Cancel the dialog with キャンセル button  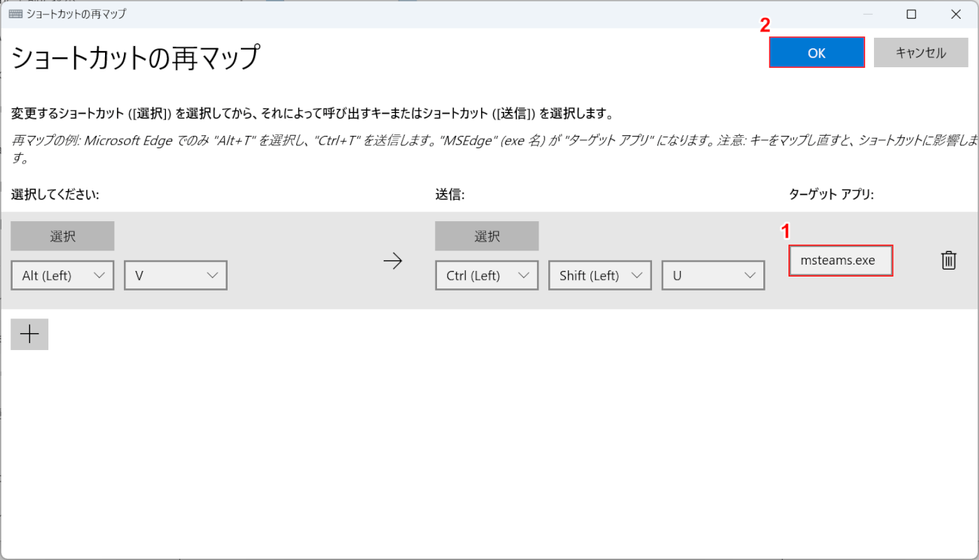click(x=921, y=52)
